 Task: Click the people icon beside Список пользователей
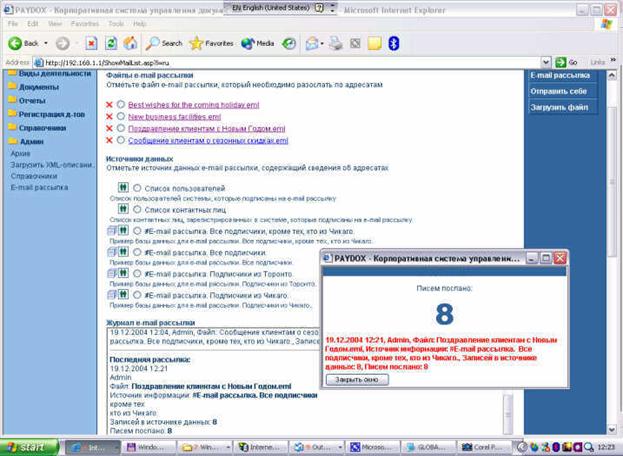pos(123,187)
